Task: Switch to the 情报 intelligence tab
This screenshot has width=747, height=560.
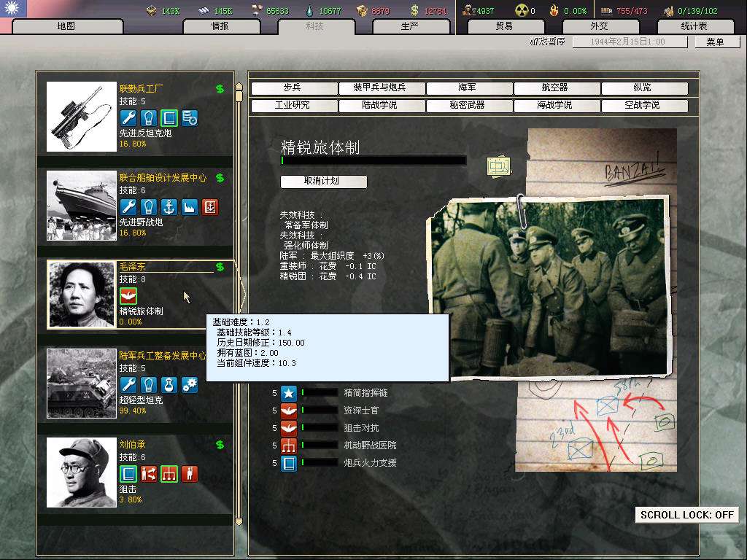Action: [221, 26]
